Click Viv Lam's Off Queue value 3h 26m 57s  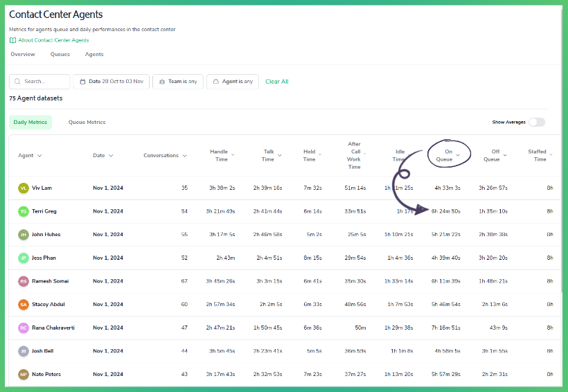493,188
